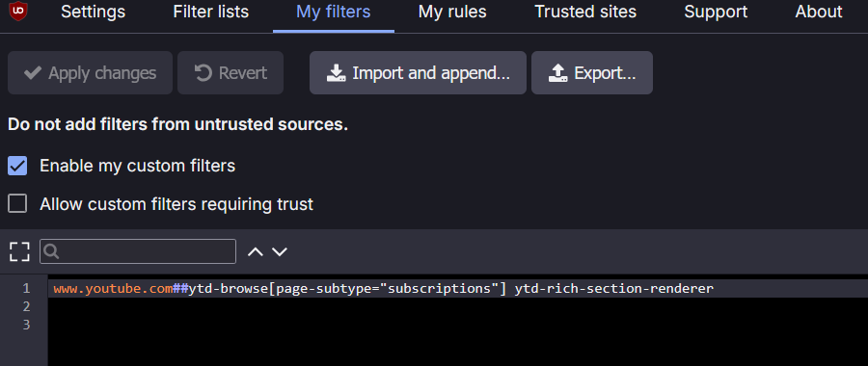Switch to the Filter lists tab
This screenshot has width=868, height=366.
click(x=211, y=12)
